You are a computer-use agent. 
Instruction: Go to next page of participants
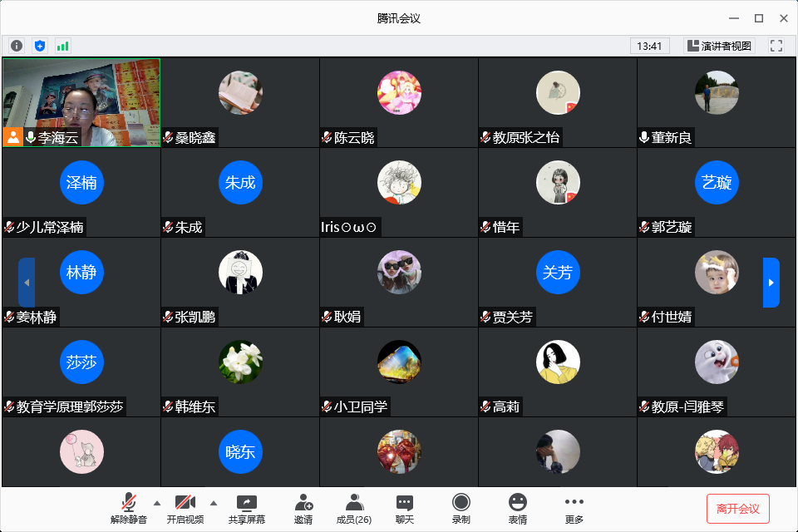click(x=771, y=283)
